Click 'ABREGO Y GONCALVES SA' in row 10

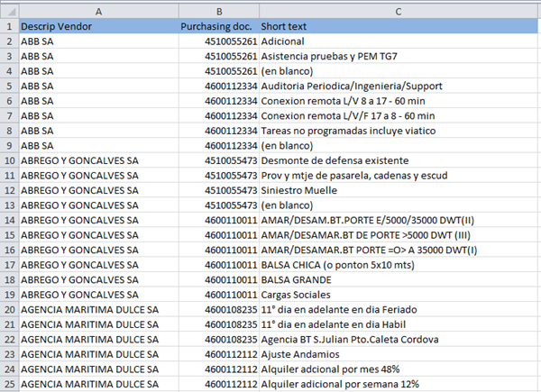(98, 160)
